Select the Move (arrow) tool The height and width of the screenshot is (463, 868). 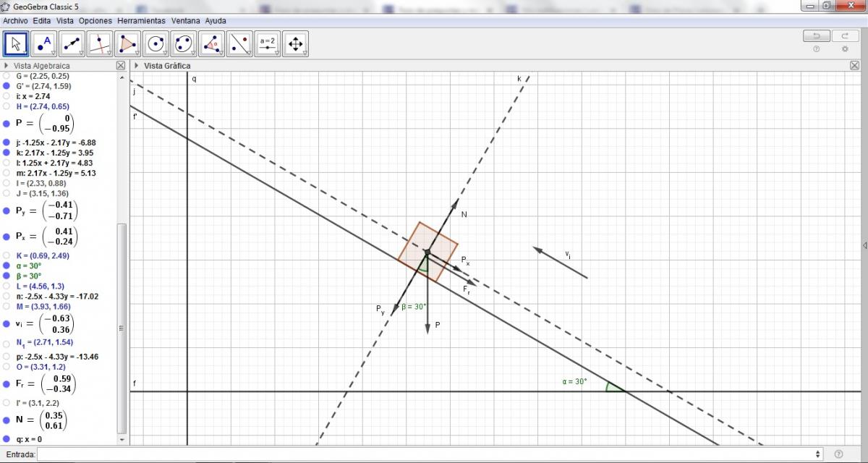point(16,44)
